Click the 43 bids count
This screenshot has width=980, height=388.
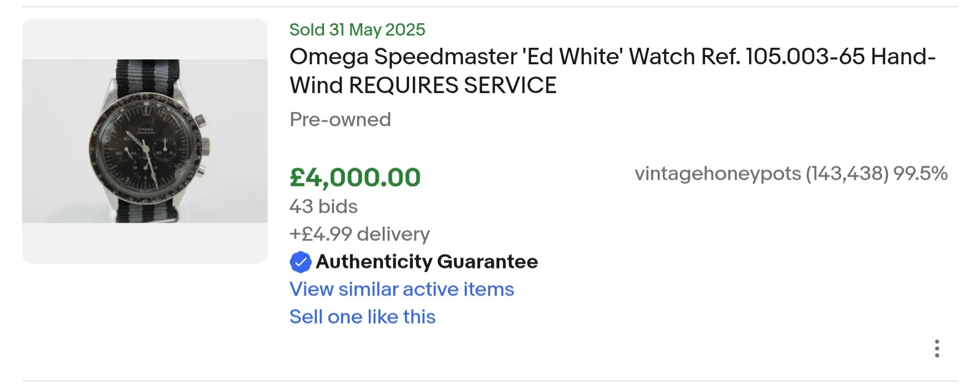tap(323, 206)
